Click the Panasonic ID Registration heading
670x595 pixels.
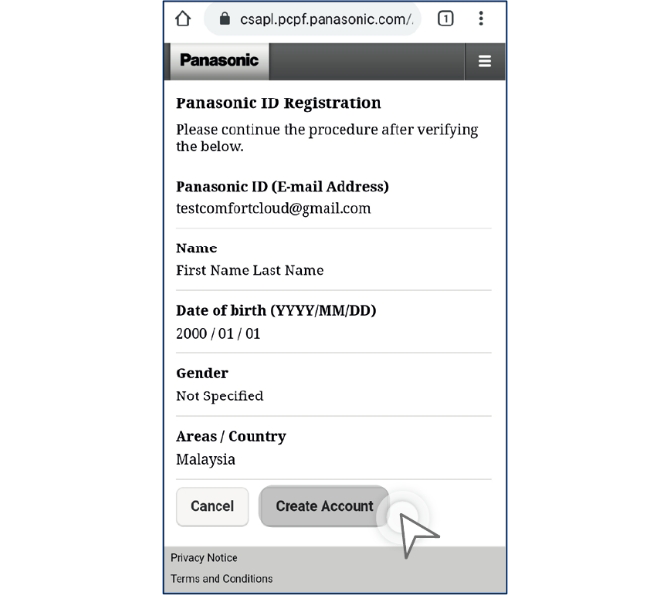(278, 103)
